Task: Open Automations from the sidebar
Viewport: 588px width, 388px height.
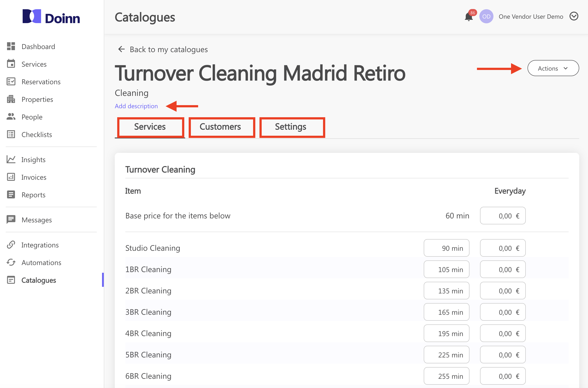Action: 41,263
